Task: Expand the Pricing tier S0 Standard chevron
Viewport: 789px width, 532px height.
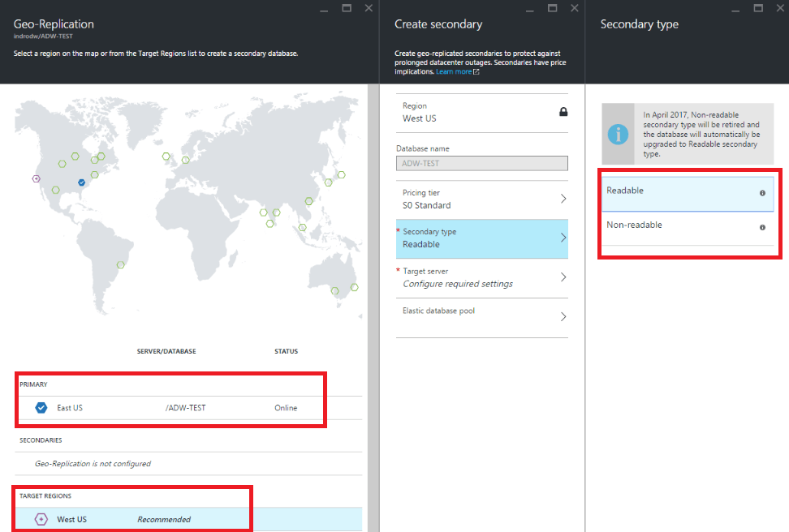Action: click(563, 199)
